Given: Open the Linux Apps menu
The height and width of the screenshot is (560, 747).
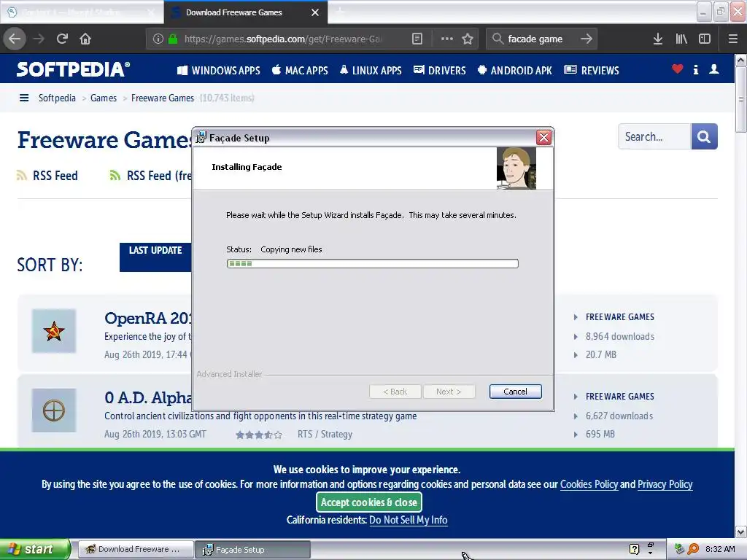Looking at the screenshot, I should [x=371, y=71].
